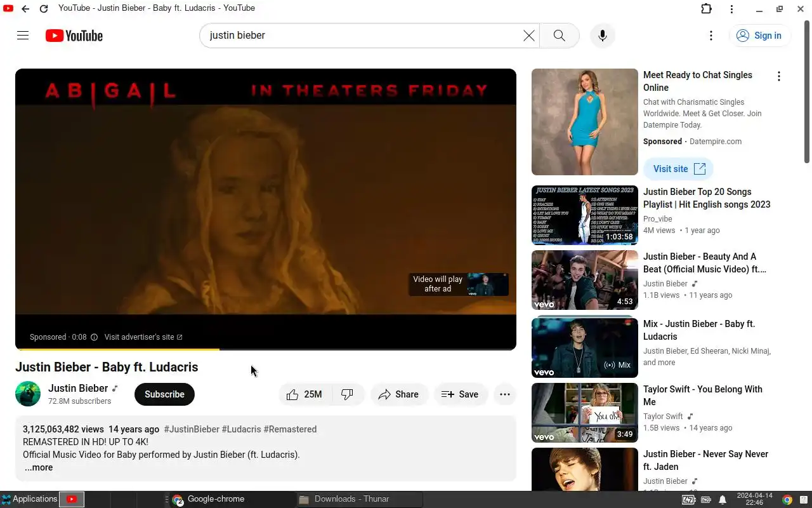This screenshot has height=508, width=812.
Task: Open Never Say Never ft. Jaden title
Action: [x=705, y=460]
